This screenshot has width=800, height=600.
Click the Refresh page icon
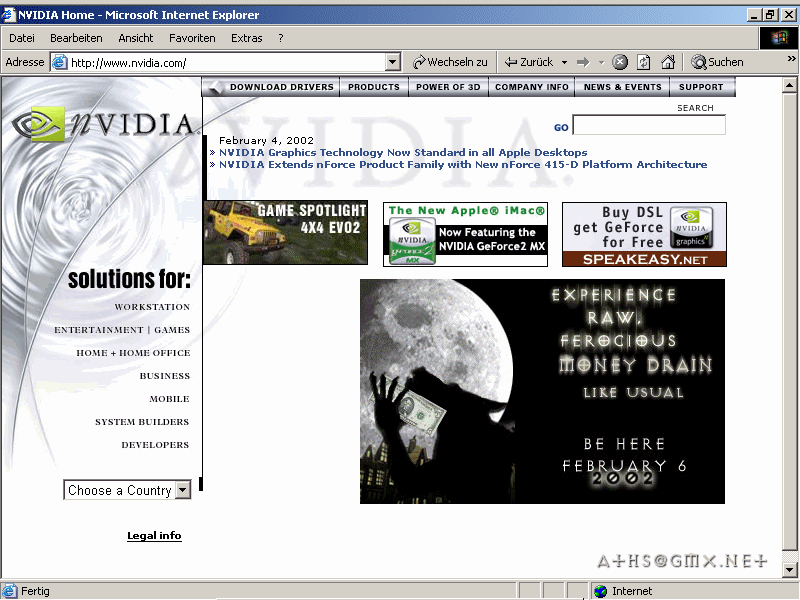[643, 62]
